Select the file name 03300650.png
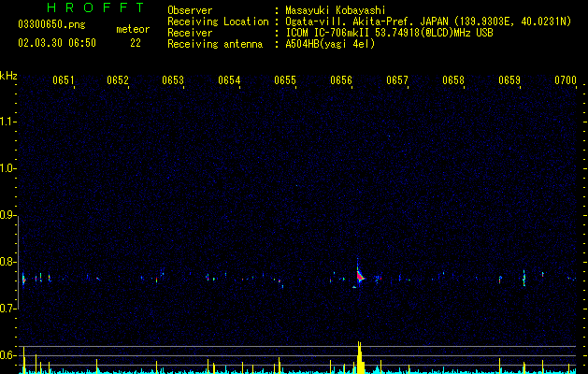This screenshot has width=588, height=374. [51, 25]
